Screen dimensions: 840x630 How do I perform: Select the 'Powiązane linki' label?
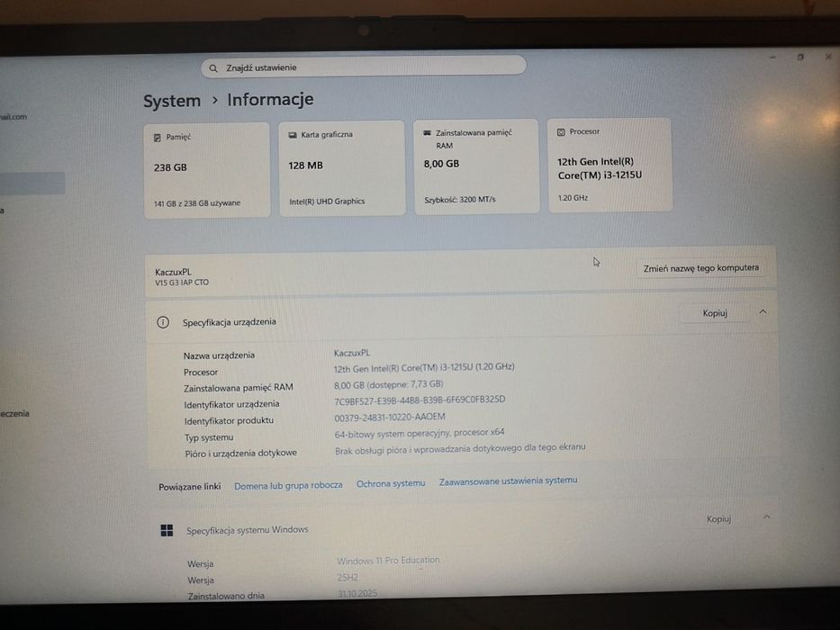(x=190, y=487)
